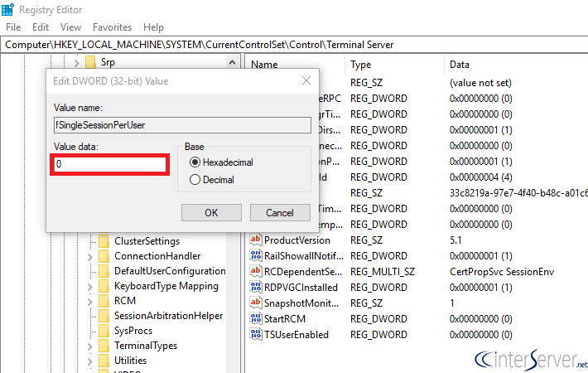
Task: Select the RDPVGCInstalled value name
Action: click(301, 288)
